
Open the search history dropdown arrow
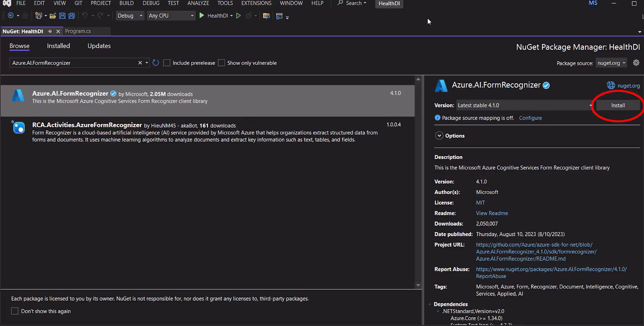147,63
